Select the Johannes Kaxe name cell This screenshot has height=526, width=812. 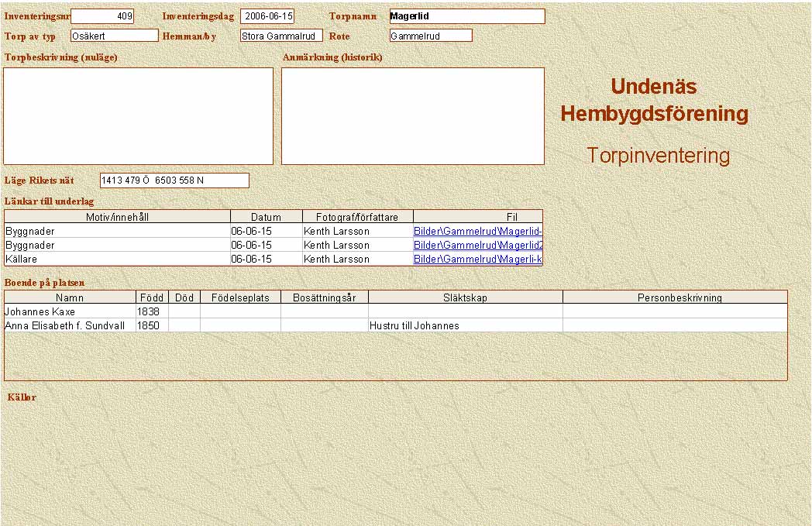coord(70,311)
